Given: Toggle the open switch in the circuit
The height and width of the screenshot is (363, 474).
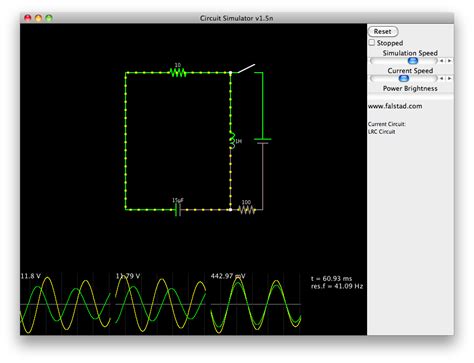Looking at the screenshot, I should 246,68.
